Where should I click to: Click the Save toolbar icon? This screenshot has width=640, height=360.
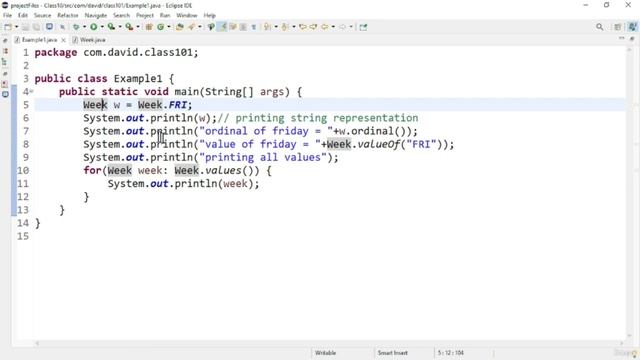point(25,27)
